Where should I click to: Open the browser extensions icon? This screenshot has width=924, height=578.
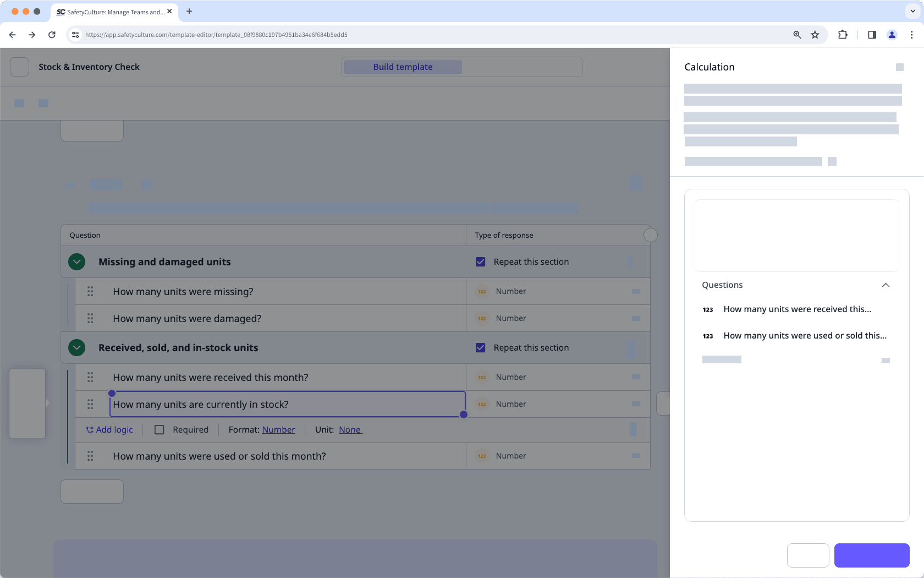(x=843, y=34)
